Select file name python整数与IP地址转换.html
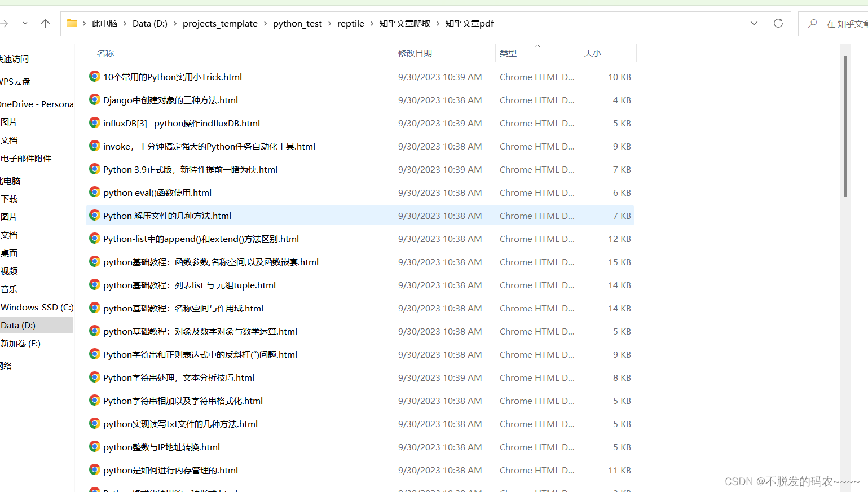The width and height of the screenshot is (868, 492). (x=161, y=447)
